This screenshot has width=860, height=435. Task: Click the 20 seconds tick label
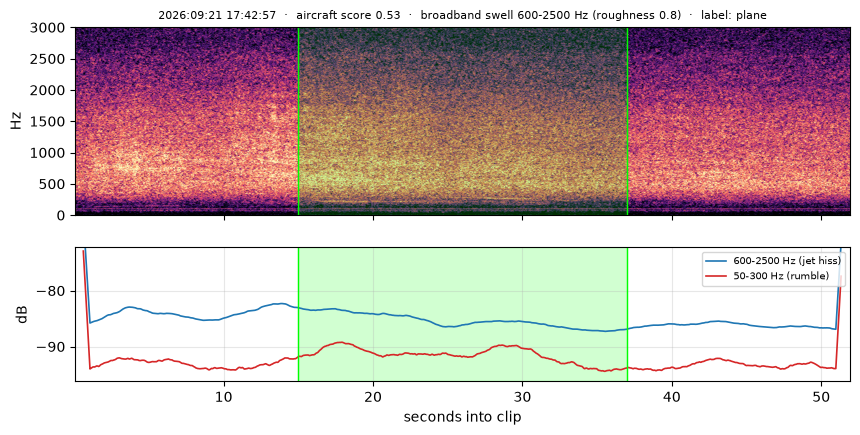374,396
